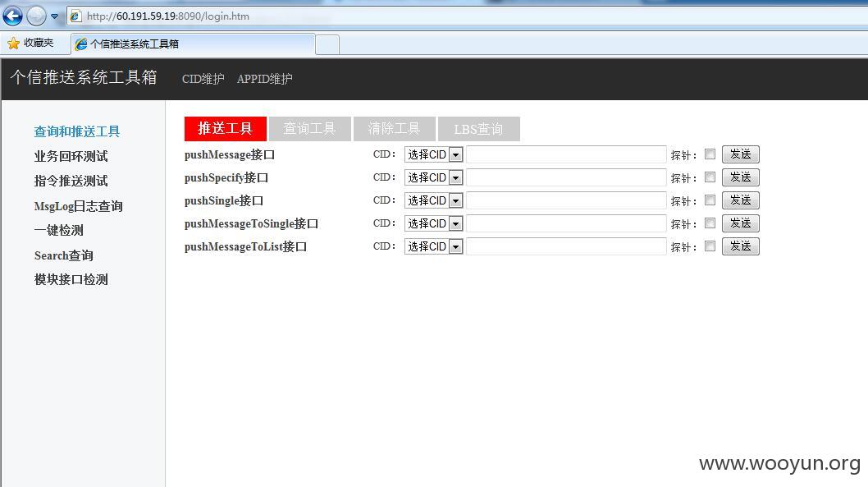
Task: Click the CID text field for pushMessageToSingle接口
Action: tap(566, 223)
